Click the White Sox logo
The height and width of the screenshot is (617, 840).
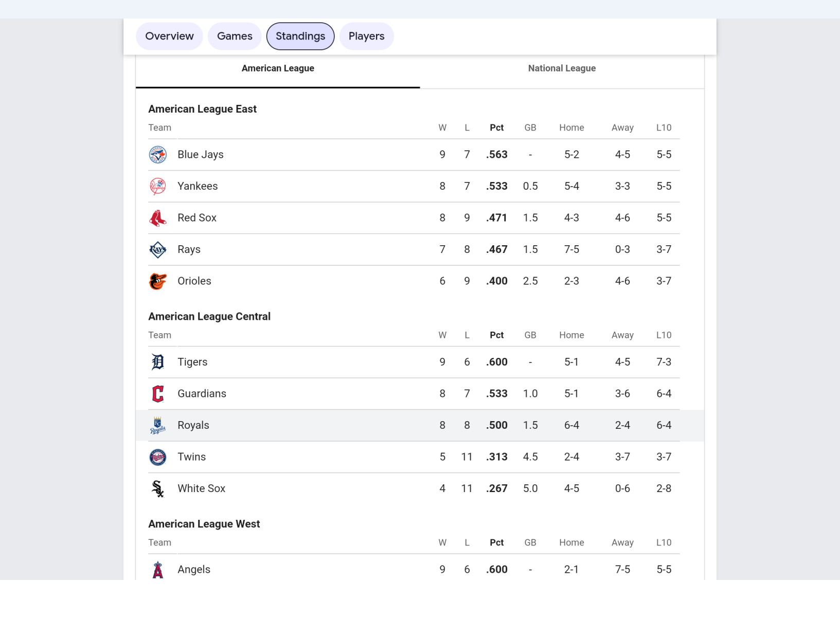coord(158,489)
